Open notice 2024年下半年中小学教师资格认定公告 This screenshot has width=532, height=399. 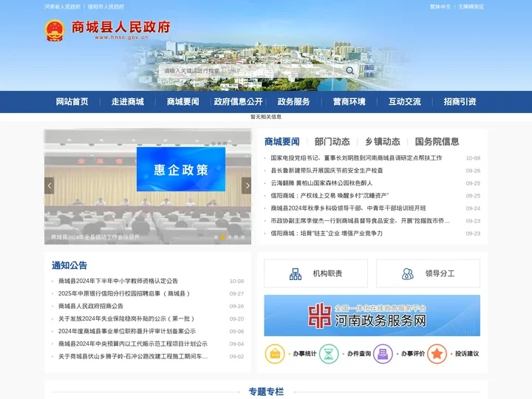point(118,281)
